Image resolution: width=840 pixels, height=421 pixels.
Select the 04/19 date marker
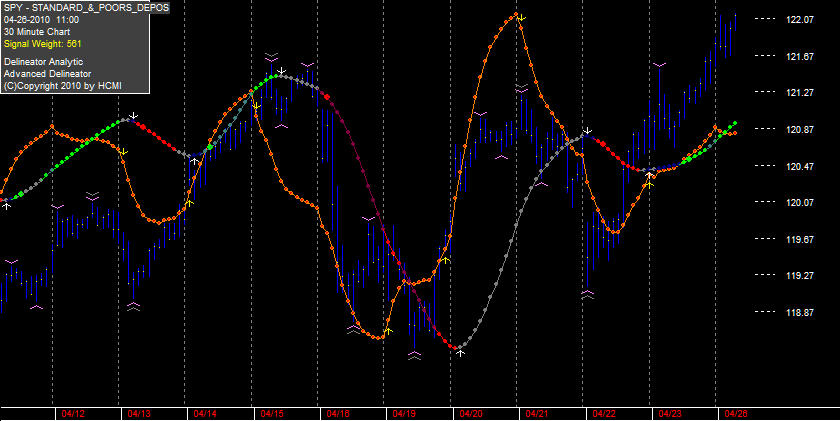404,414
